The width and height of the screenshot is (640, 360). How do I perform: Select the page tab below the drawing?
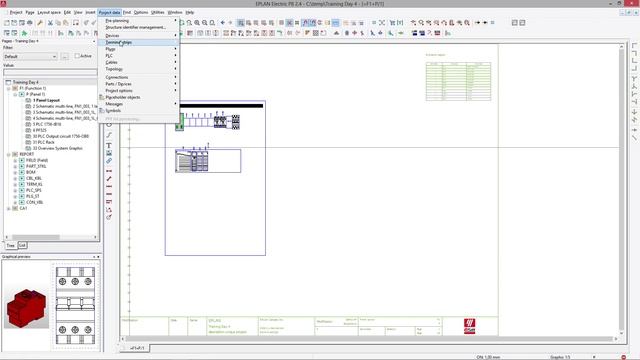tap(137, 348)
